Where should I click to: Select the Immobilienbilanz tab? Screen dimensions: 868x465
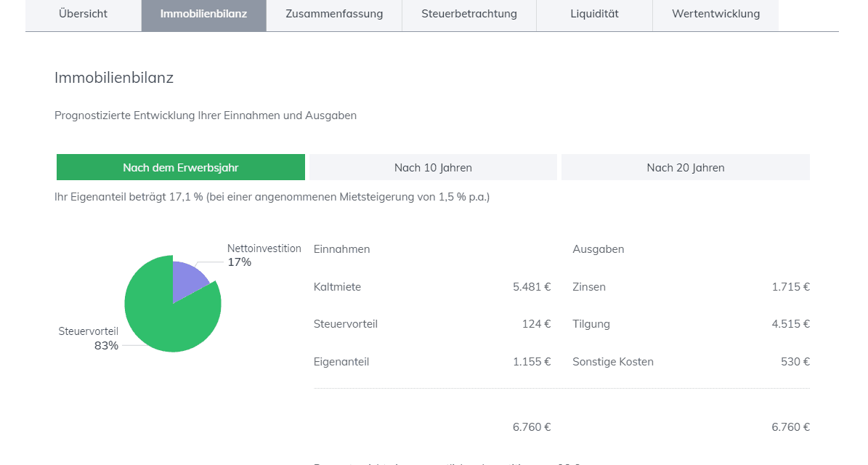tap(203, 14)
